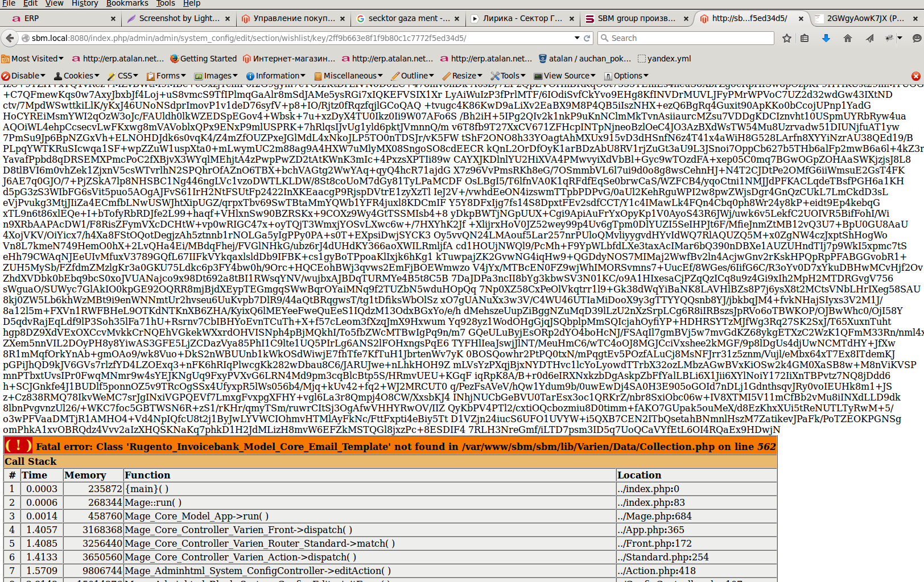Close the secktor gaza ment tab

coord(457,19)
